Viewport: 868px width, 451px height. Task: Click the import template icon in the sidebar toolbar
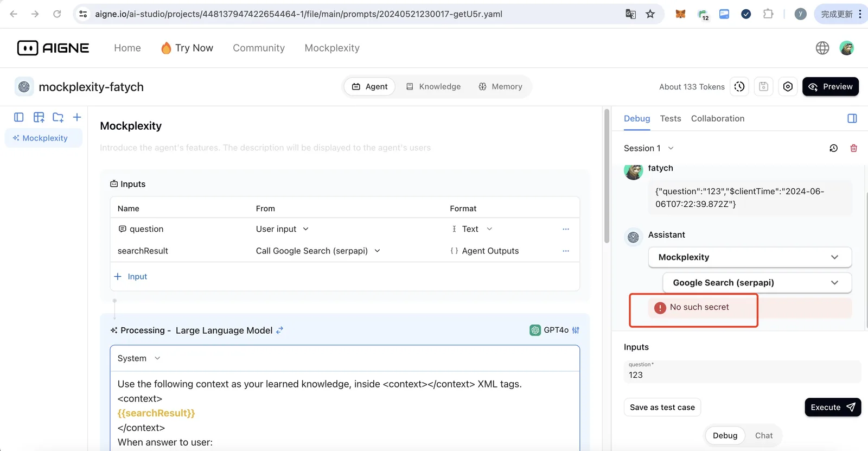39,117
